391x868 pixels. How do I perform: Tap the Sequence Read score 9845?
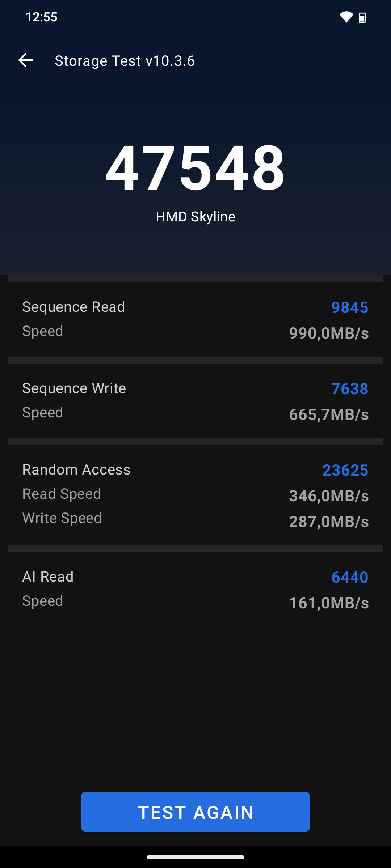(x=350, y=307)
